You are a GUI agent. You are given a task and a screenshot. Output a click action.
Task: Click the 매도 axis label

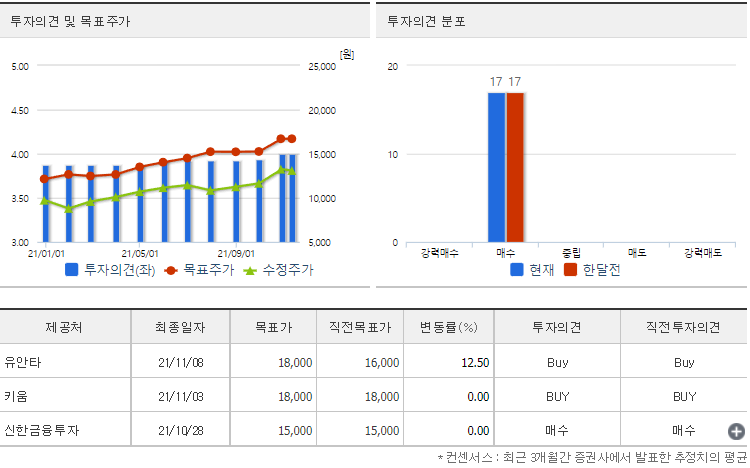pos(637,253)
